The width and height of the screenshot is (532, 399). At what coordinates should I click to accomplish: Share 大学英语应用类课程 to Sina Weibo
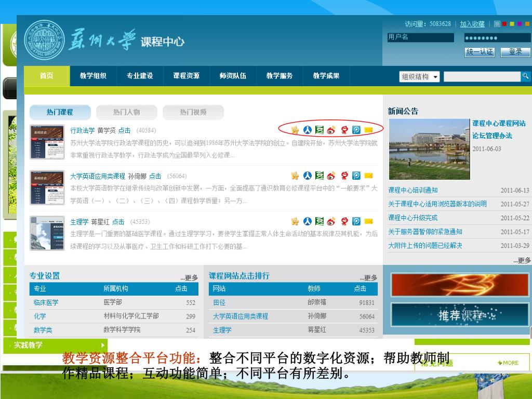(331, 176)
